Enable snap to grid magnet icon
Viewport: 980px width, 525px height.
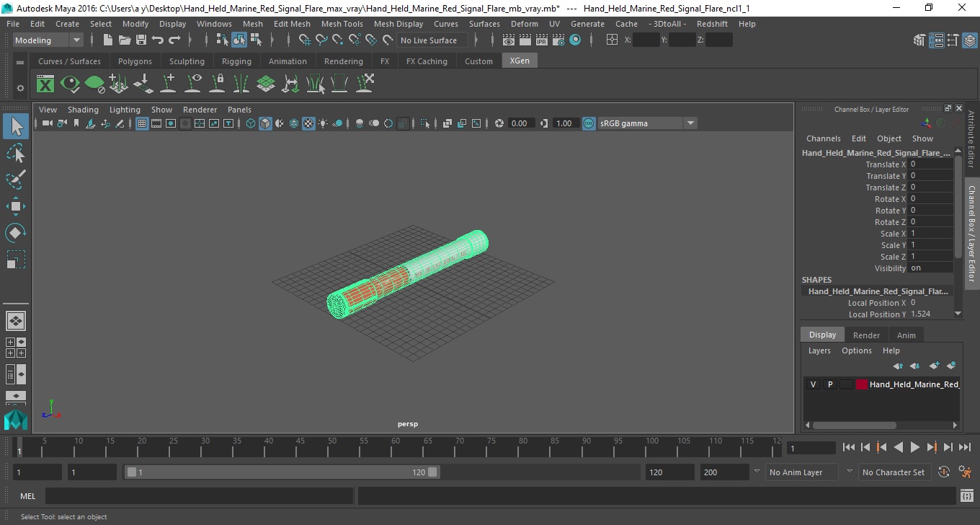click(305, 40)
